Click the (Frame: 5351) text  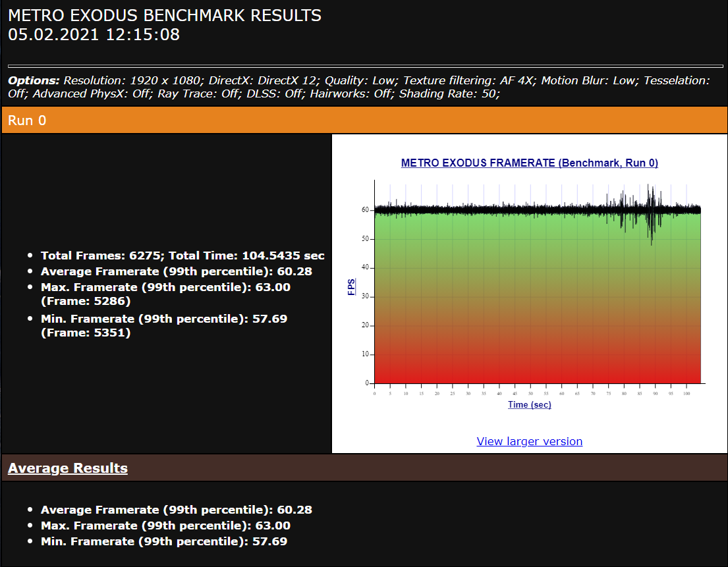(x=86, y=333)
